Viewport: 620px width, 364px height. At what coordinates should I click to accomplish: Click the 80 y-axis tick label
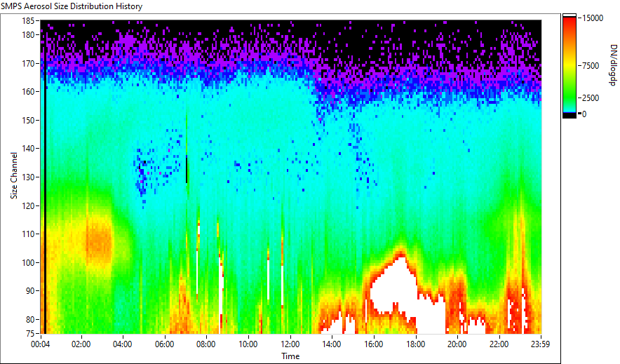coord(30,319)
